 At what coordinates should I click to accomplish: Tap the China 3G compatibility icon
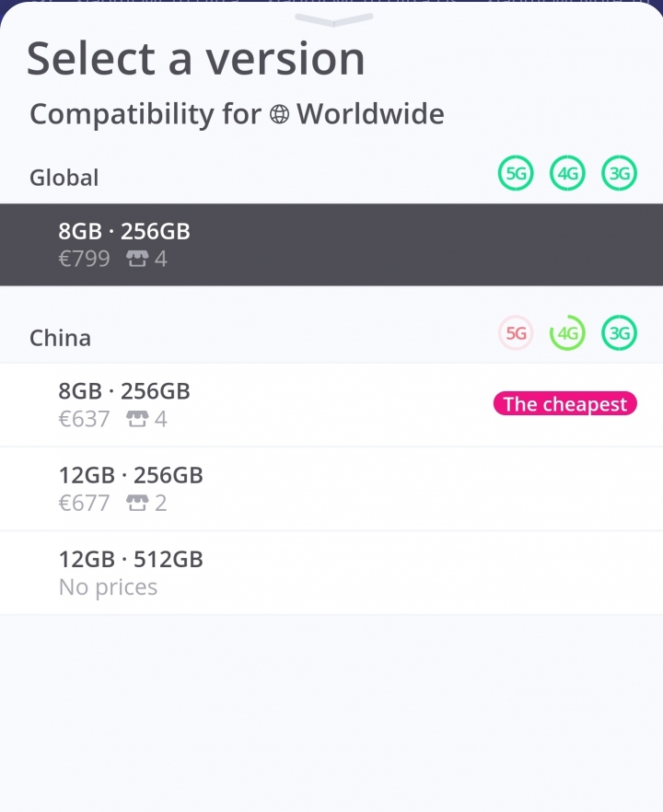click(620, 333)
